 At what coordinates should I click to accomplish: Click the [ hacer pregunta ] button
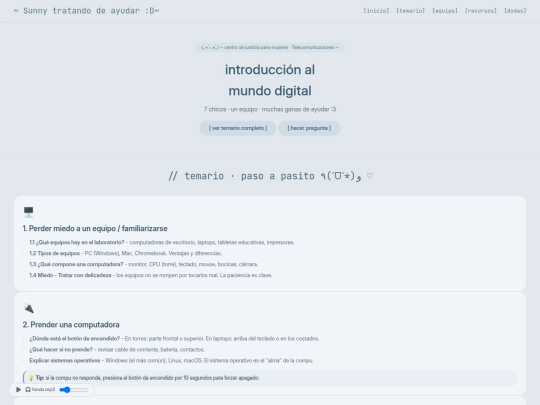coord(309,128)
